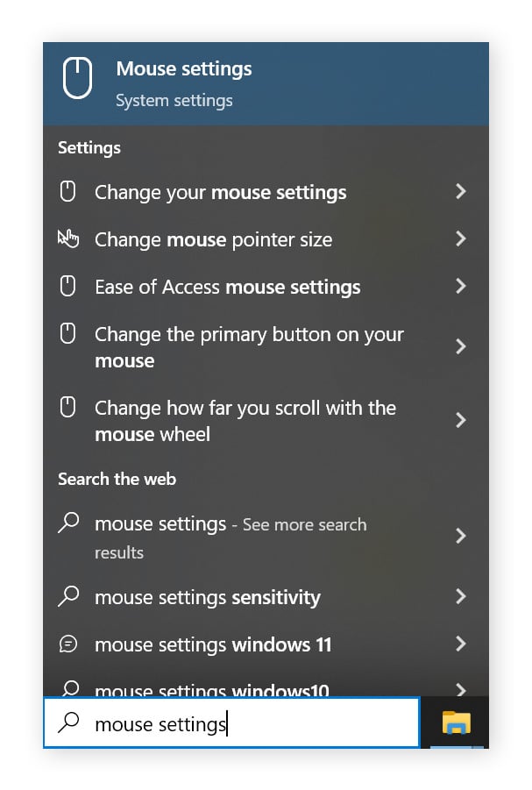Click the mouse icon beside Change your mouse settings
This screenshot has height=790, width=532.
click(67, 192)
